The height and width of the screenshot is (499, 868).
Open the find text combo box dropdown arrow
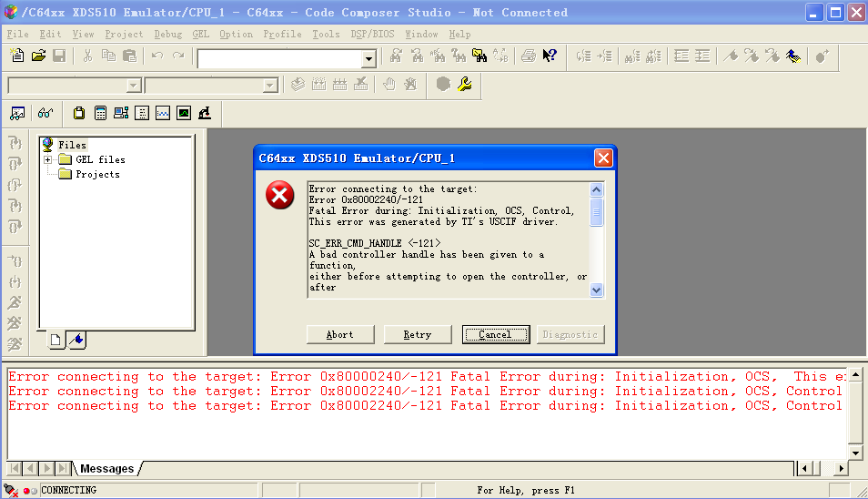[368, 58]
